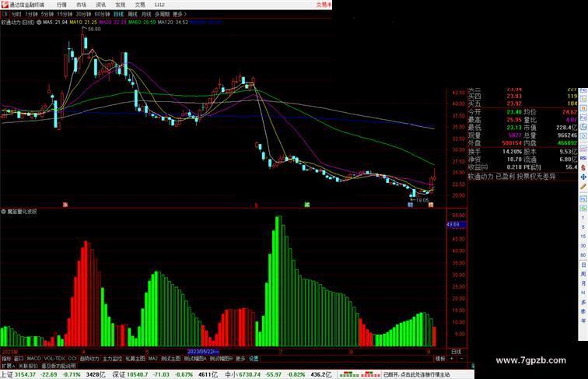Click the 日线 period label under price axis

[x=457, y=352]
